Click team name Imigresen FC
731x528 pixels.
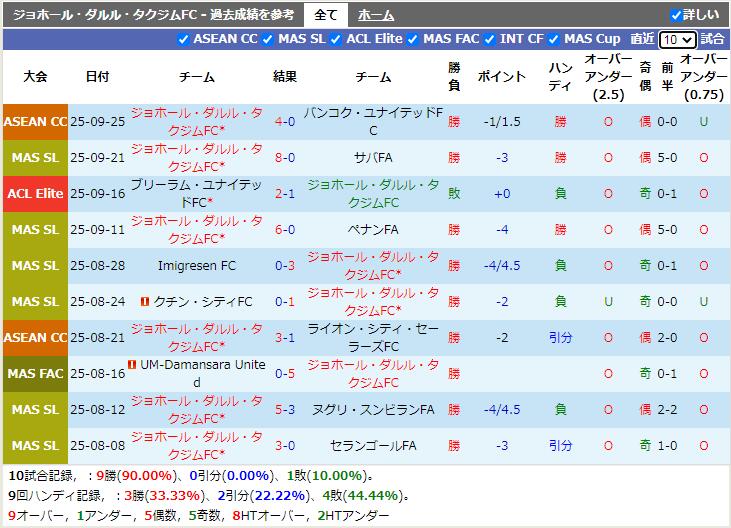click(x=196, y=266)
